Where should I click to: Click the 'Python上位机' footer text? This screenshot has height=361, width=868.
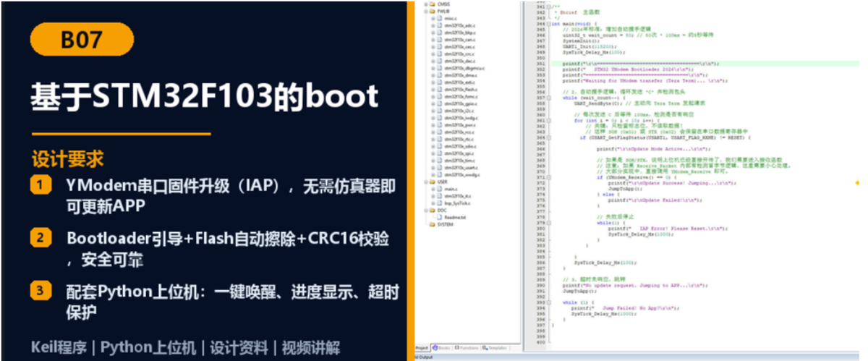click(148, 348)
